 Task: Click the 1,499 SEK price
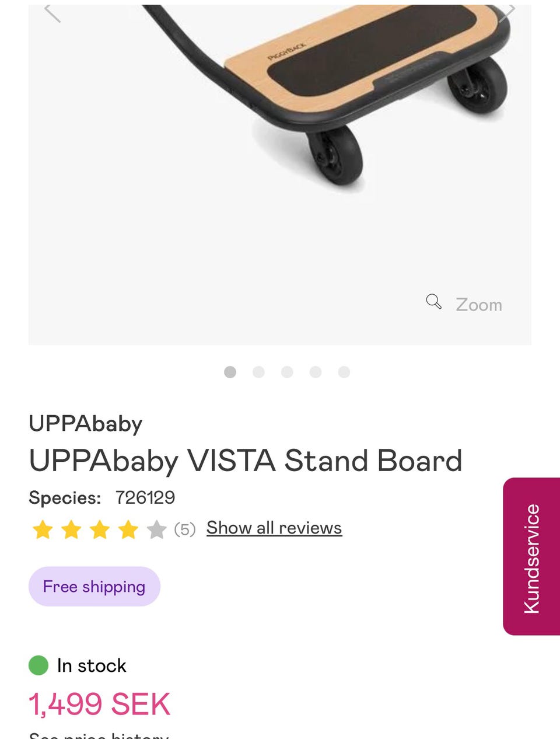[100, 704]
